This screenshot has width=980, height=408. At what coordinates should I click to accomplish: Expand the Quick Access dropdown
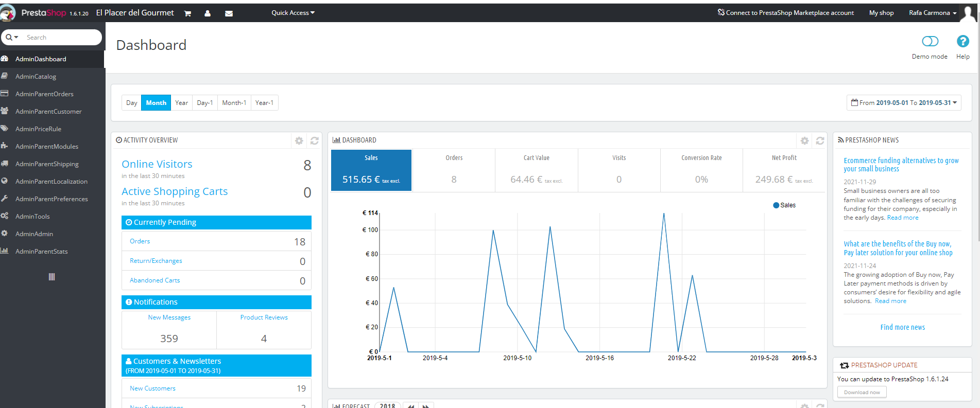(x=293, y=13)
